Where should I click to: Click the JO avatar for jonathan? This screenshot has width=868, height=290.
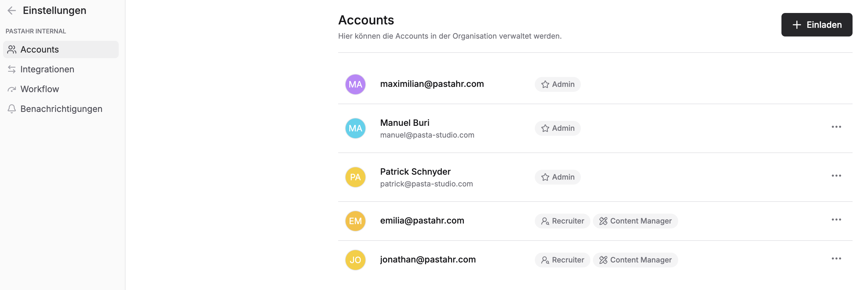(x=355, y=260)
